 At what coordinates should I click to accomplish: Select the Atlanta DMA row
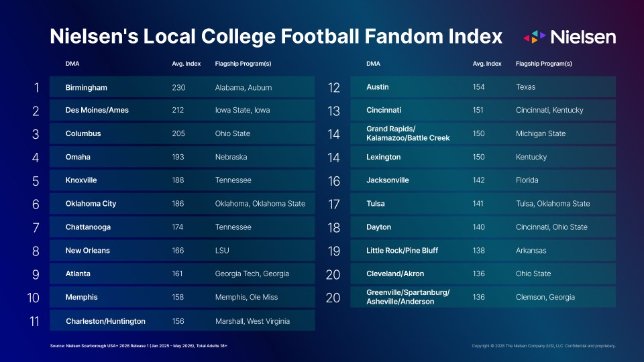pyautogui.click(x=182, y=274)
